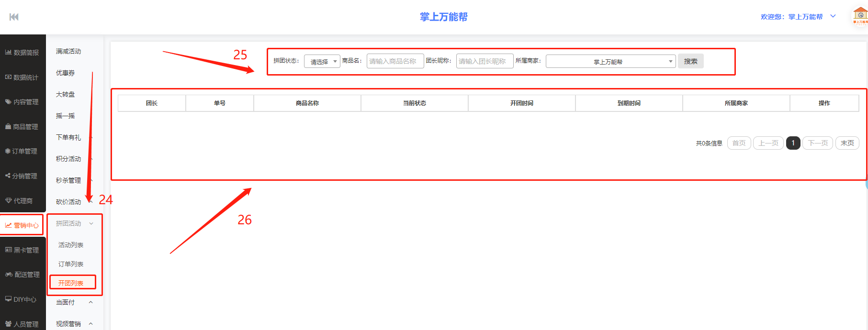Click the 下一页 pagination button
Image resolution: width=868 pixels, height=330 pixels.
[x=818, y=143]
